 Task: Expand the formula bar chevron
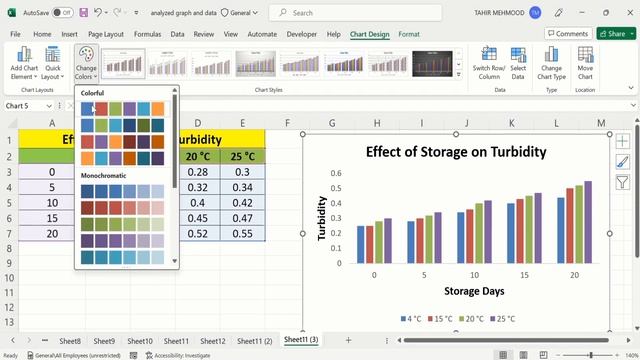point(633,106)
